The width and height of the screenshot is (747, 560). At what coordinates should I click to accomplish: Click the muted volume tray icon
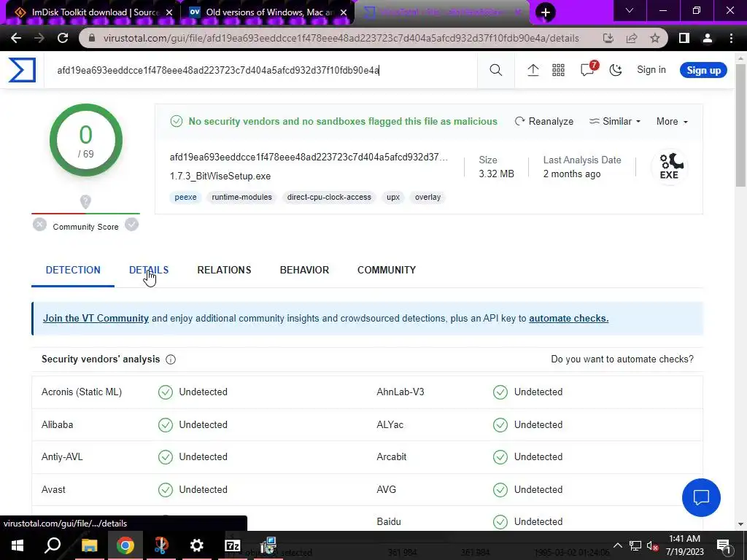pos(653,545)
